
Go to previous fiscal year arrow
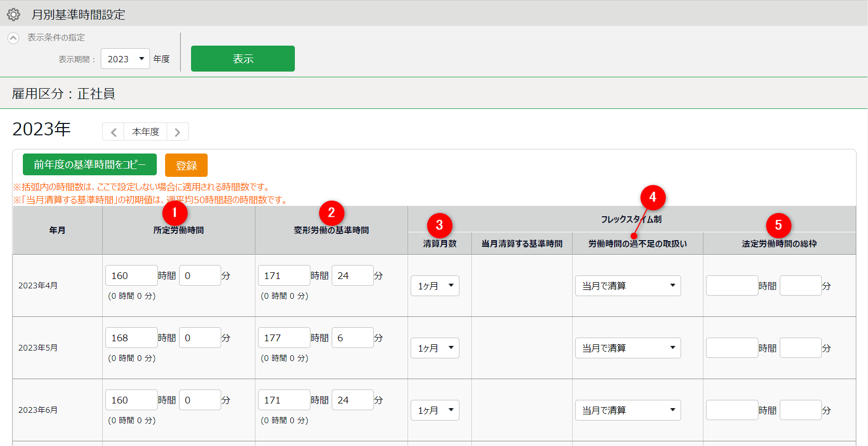(x=113, y=132)
